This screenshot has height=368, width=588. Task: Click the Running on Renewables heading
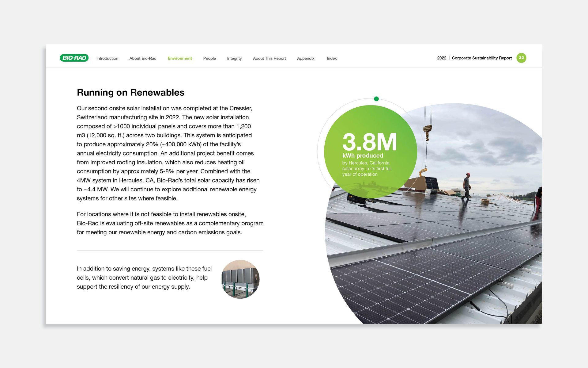click(130, 92)
